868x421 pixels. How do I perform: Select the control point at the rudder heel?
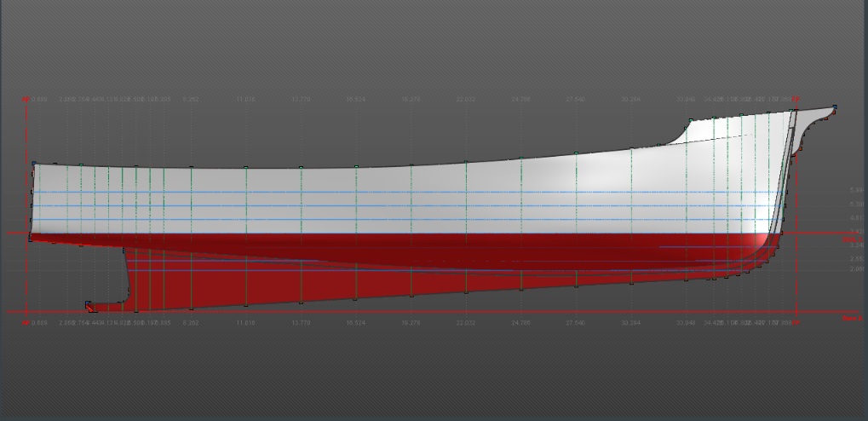[x=88, y=304]
